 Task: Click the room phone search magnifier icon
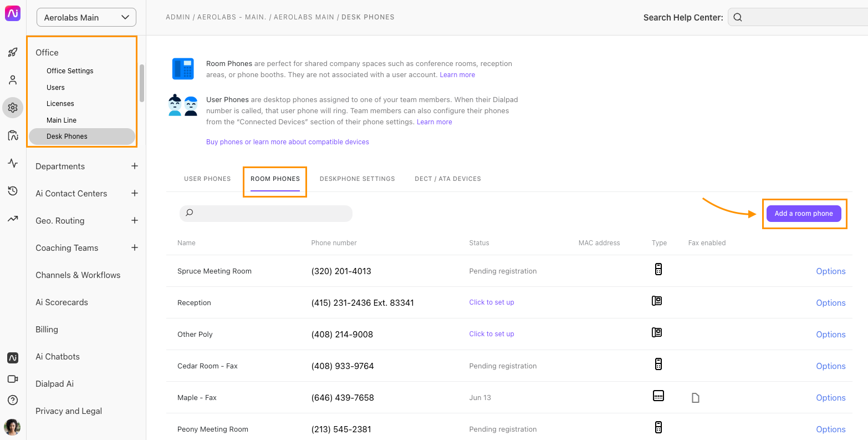click(x=190, y=213)
